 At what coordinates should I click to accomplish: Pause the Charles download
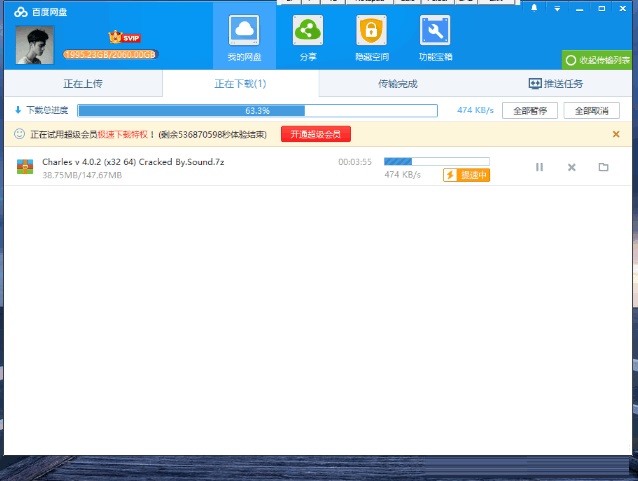click(x=539, y=167)
